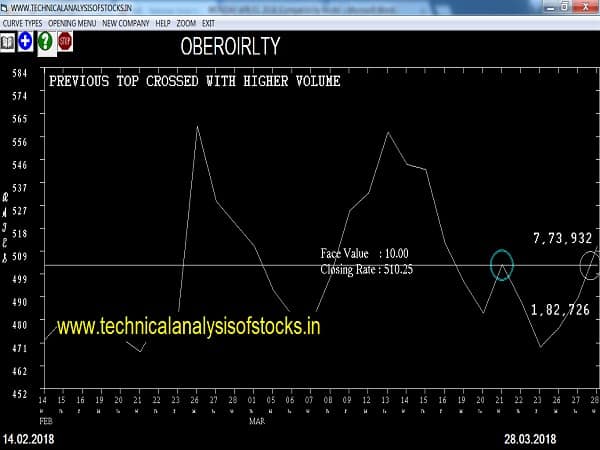Click the 1,82,726 volume label
The image size is (600, 450).
pyautogui.click(x=560, y=311)
